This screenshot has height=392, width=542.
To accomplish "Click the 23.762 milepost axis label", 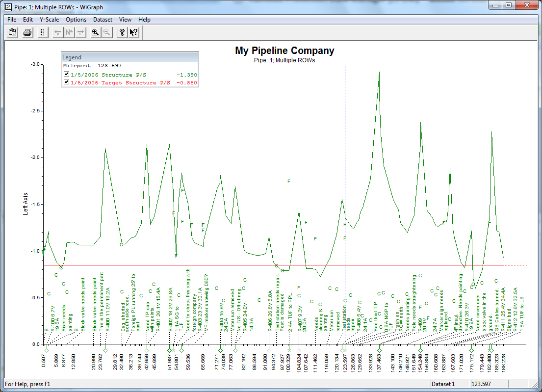I will [101, 362].
